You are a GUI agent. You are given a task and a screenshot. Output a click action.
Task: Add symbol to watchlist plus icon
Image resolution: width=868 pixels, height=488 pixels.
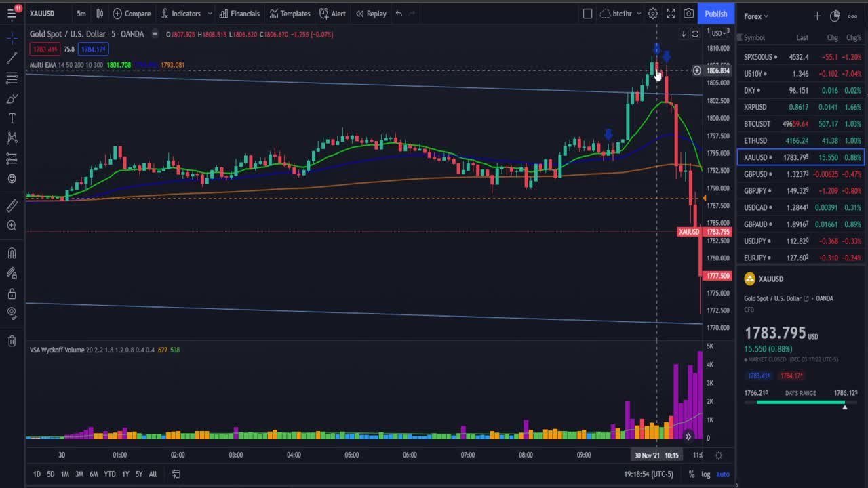pyautogui.click(x=817, y=16)
